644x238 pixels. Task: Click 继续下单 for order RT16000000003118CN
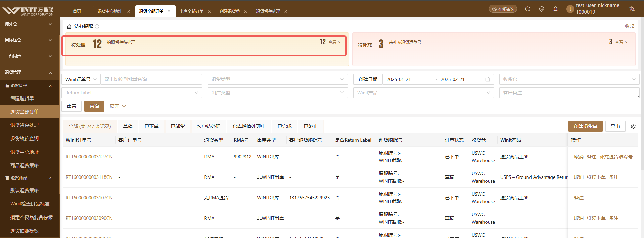coord(596,177)
